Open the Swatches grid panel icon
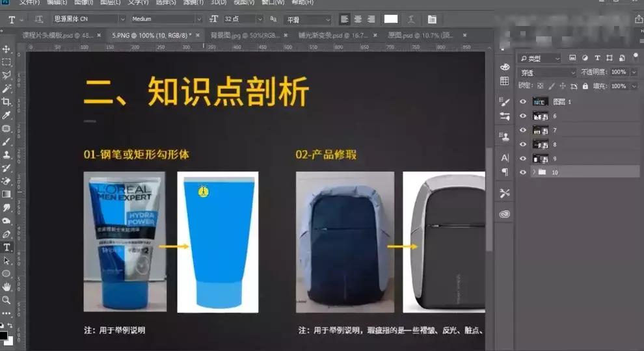The width and height of the screenshot is (644, 351). (505, 81)
